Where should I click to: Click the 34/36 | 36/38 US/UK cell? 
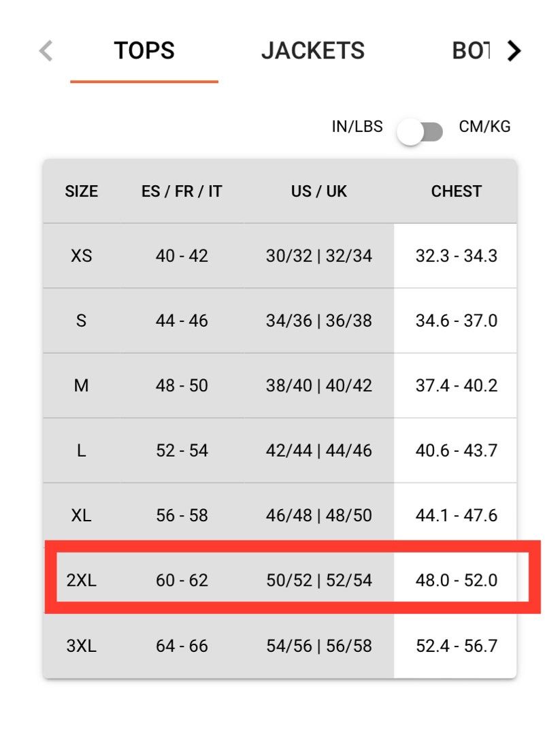(318, 321)
